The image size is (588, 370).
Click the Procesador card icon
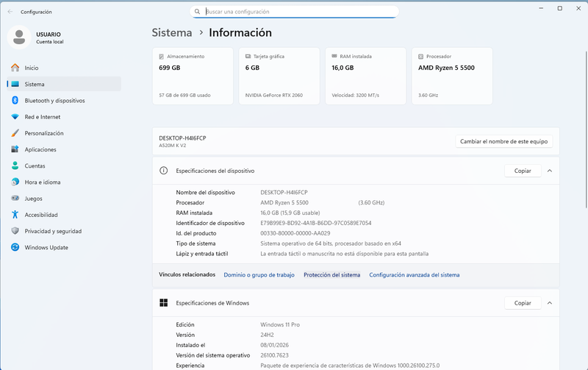click(x=420, y=57)
